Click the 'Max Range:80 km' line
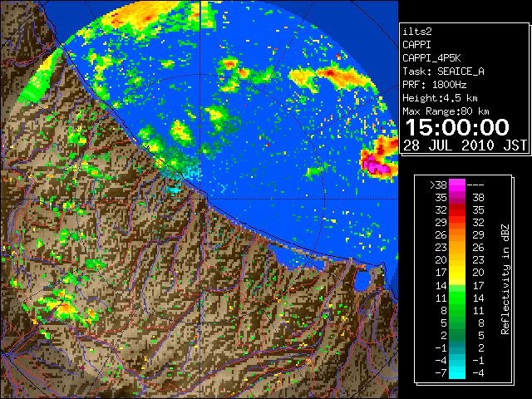 click(446, 111)
